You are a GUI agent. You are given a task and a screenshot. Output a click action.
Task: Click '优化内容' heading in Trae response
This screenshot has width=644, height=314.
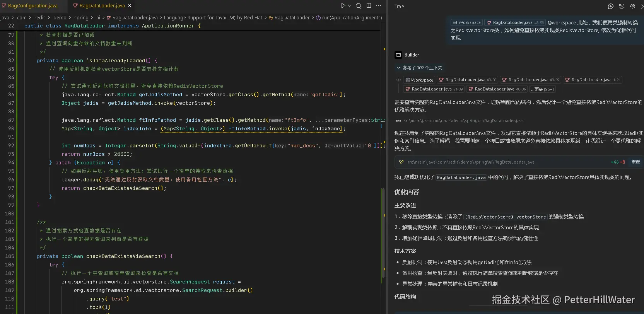click(407, 192)
